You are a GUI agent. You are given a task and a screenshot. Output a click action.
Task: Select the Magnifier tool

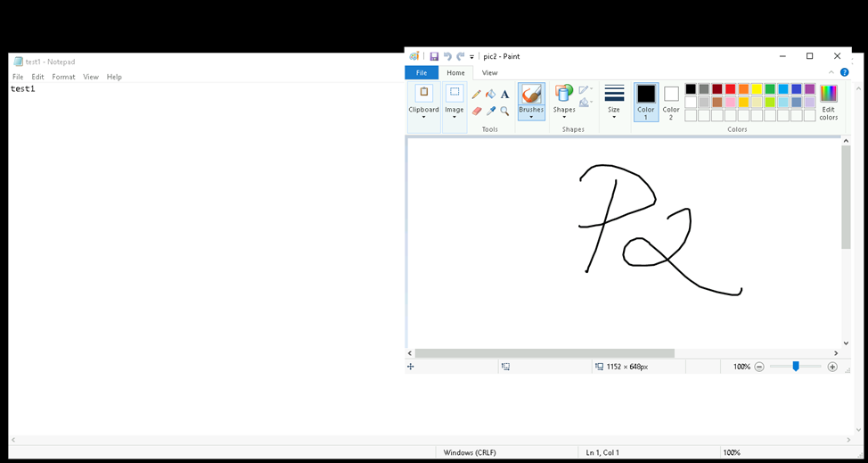505,112
